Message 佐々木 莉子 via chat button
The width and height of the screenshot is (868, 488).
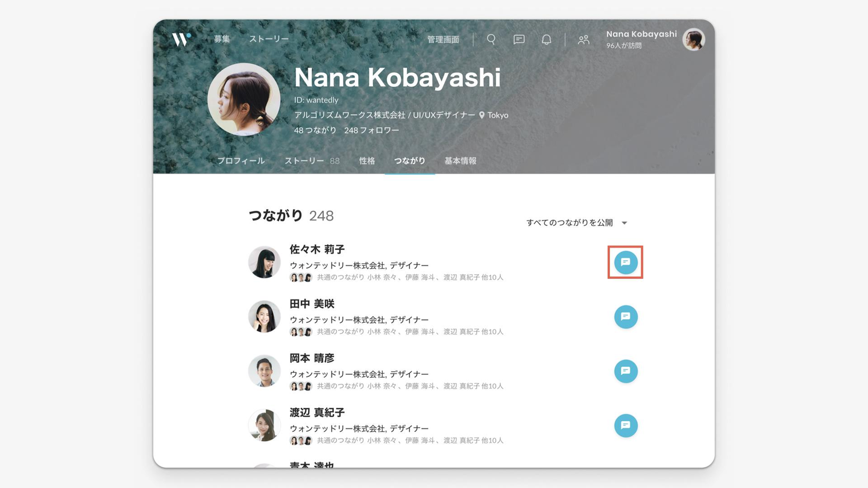pos(626,263)
